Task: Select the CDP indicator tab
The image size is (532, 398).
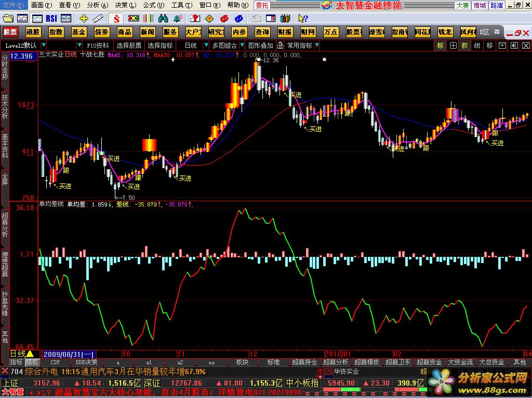Action: 55,362
